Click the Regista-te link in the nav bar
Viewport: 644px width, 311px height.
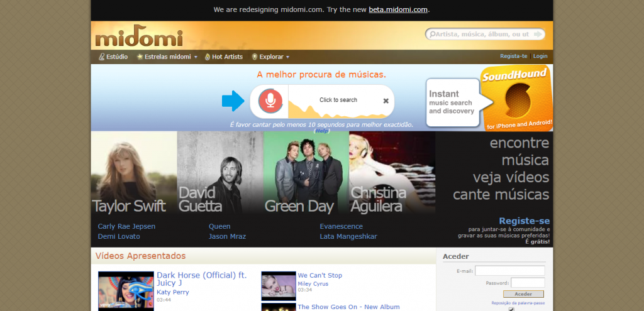click(513, 56)
